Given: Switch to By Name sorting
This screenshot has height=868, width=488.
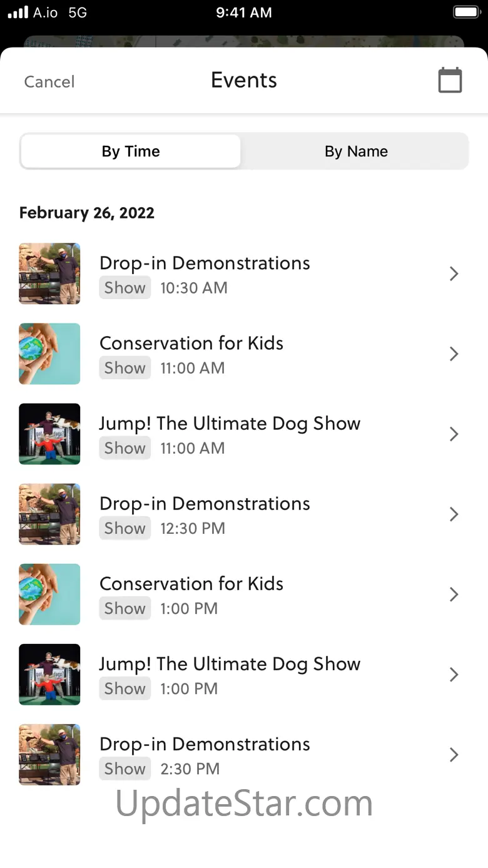Looking at the screenshot, I should [x=356, y=151].
